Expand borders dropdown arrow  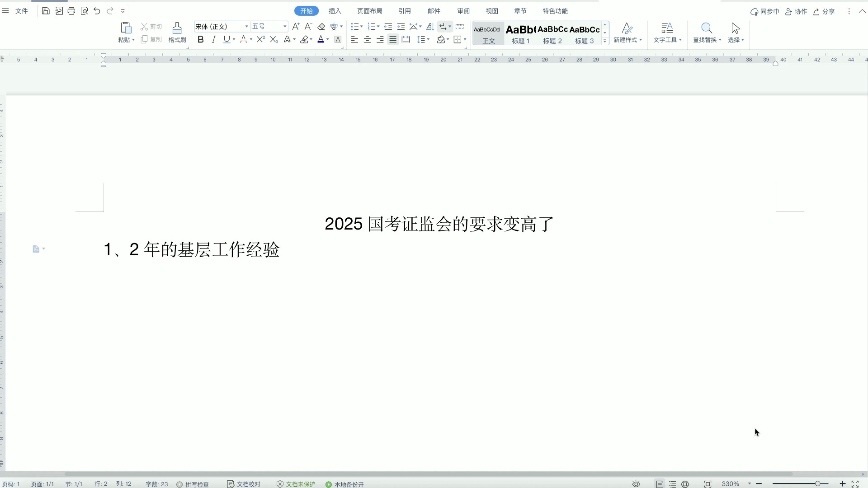(465, 39)
